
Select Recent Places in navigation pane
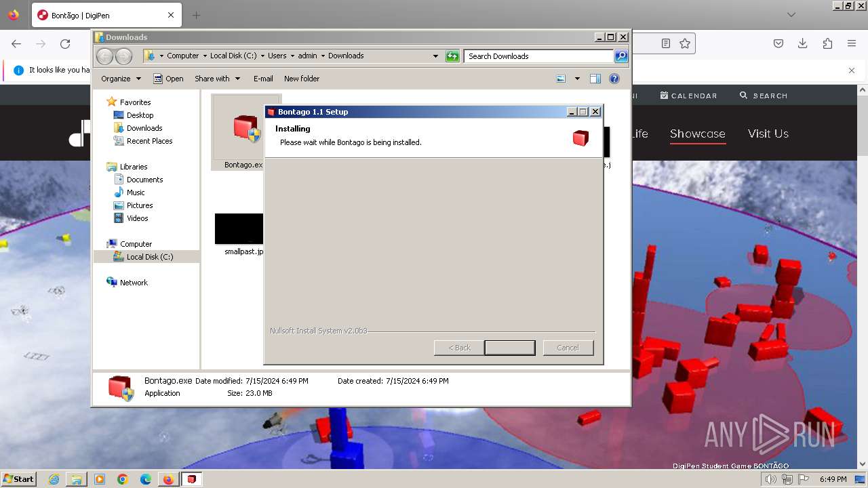[149, 141]
